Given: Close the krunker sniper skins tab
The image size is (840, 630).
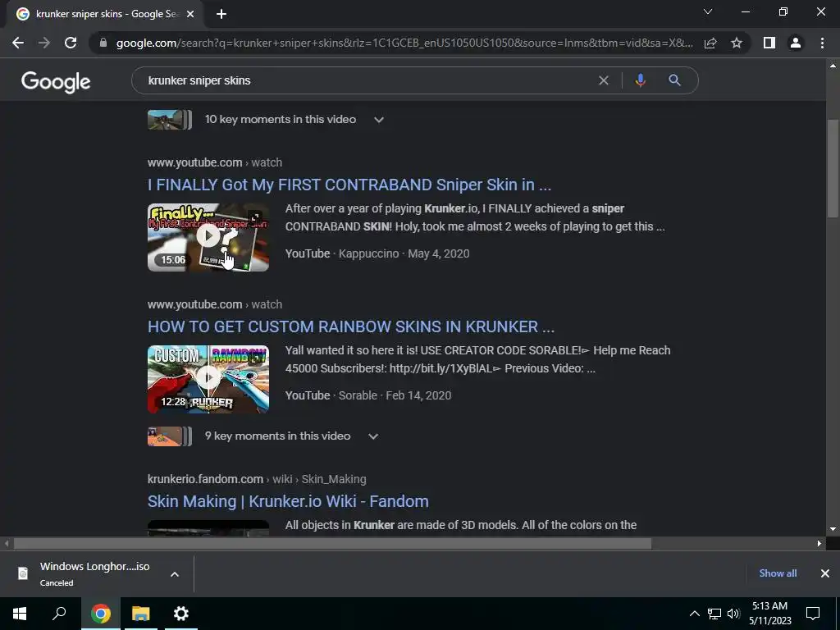Looking at the screenshot, I should [190, 14].
